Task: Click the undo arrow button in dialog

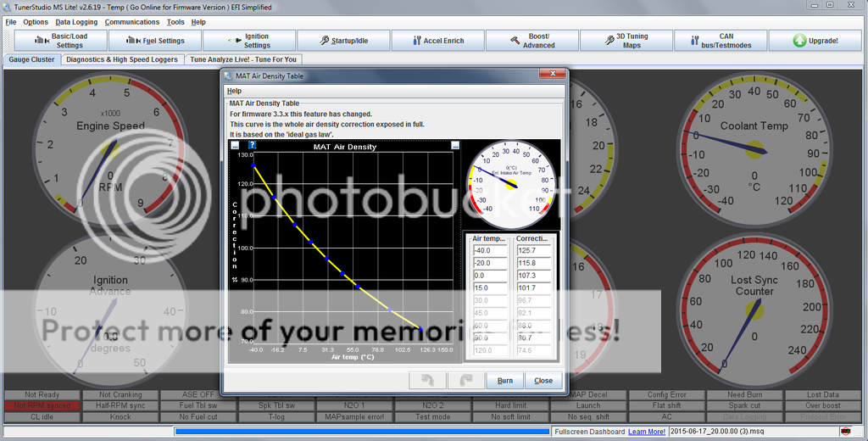Action: click(x=427, y=381)
